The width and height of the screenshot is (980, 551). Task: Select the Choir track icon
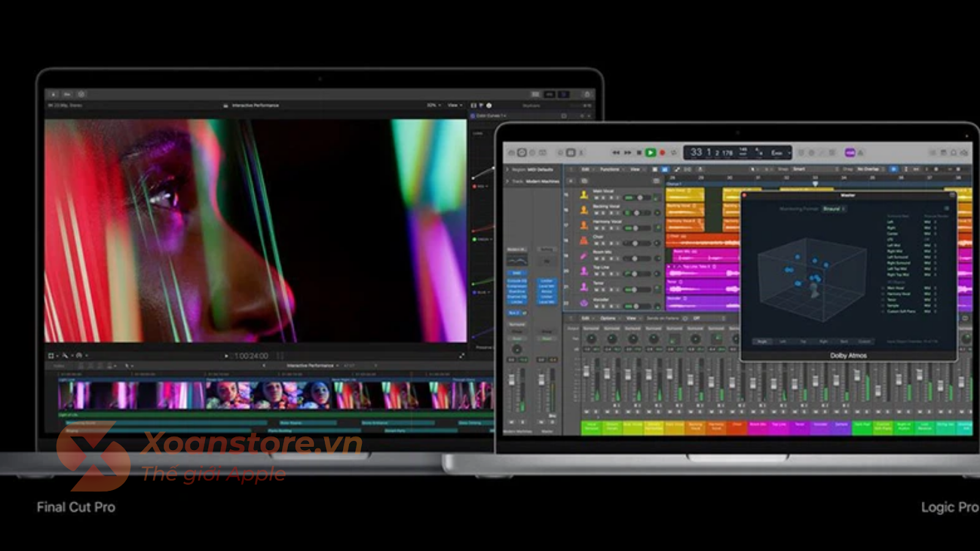(584, 241)
